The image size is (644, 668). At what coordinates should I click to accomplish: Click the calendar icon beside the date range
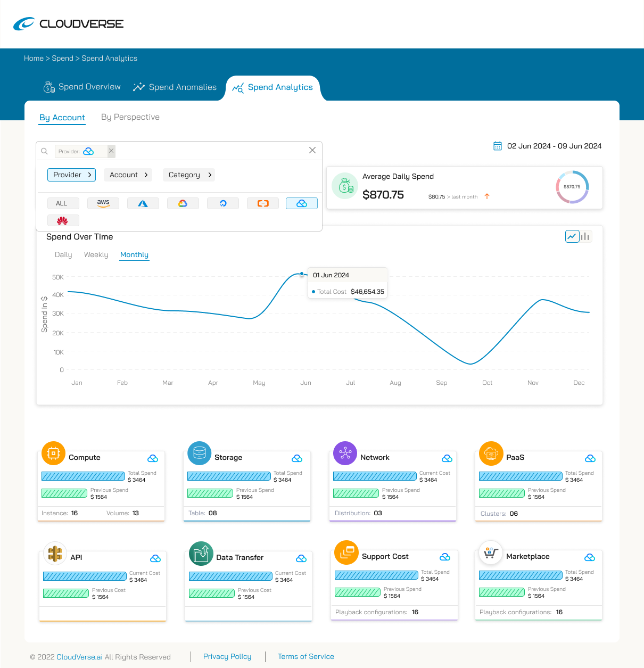tap(498, 145)
